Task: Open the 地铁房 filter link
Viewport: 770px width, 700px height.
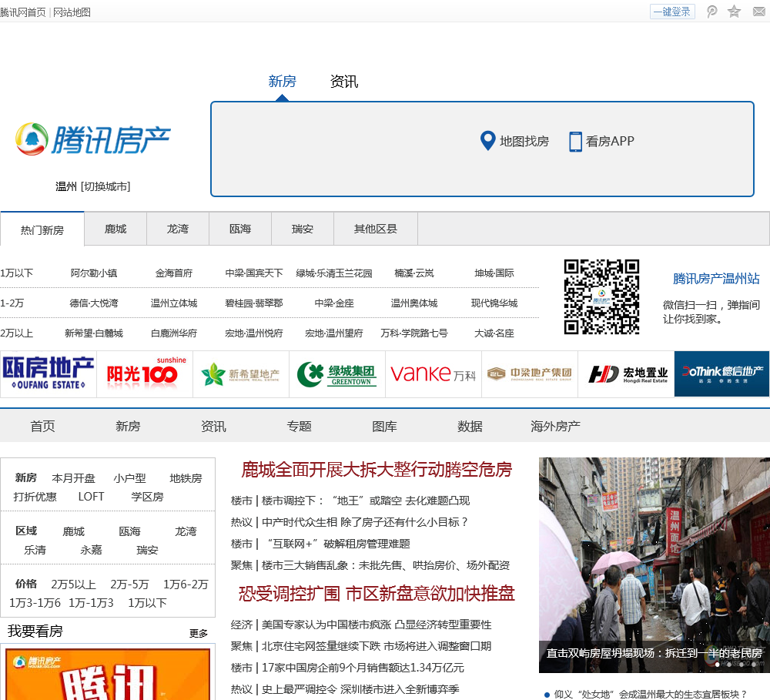Action: coord(186,478)
